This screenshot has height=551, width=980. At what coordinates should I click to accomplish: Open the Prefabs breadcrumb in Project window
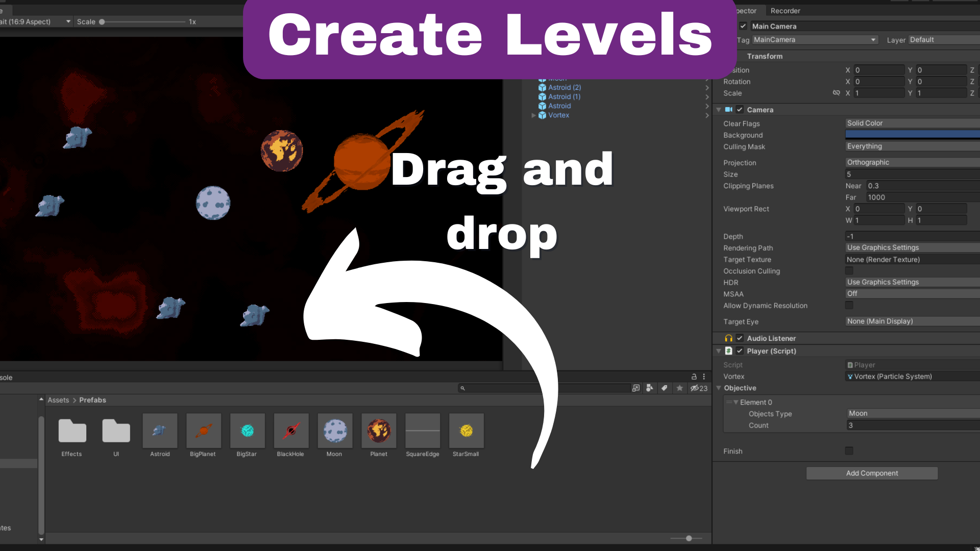(92, 400)
